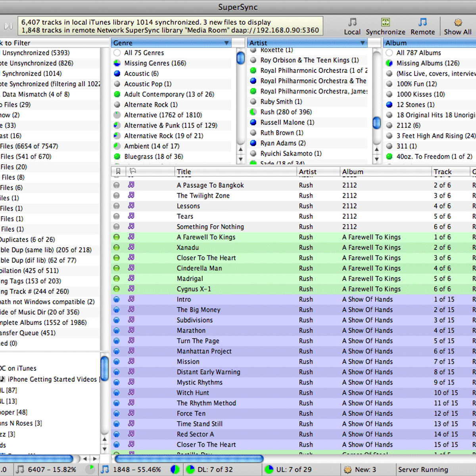Sort tracks by Title column header
The width and height of the screenshot is (476, 476).
(x=236, y=171)
